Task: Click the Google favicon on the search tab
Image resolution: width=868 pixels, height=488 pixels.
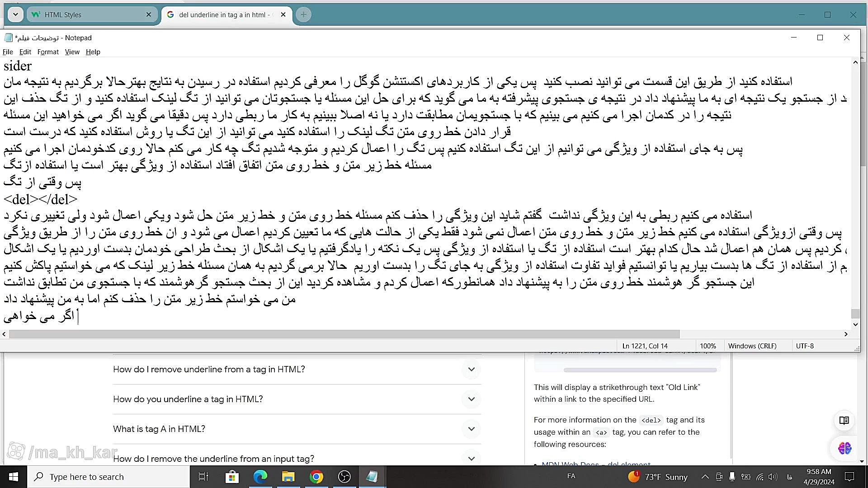Action: click(x=170, y=14)
